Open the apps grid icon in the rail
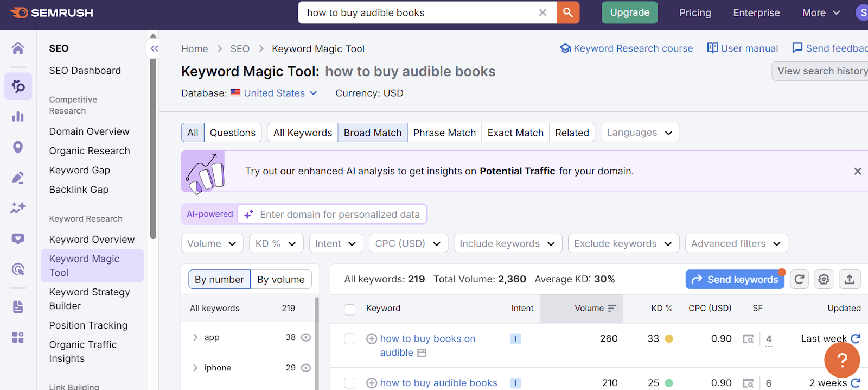The height and width of the screenshot is (390, 868). coord(18,337)
